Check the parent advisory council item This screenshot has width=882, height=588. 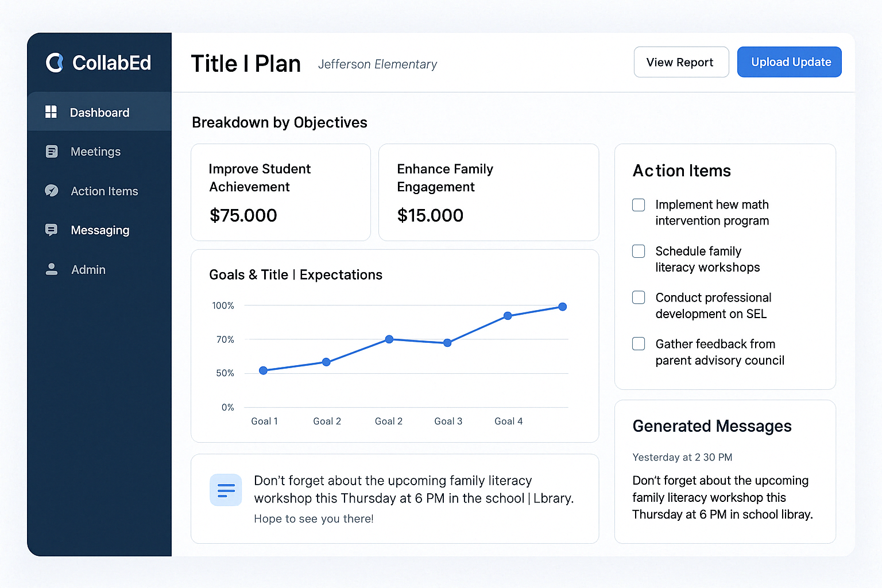(x=639, y=343)
